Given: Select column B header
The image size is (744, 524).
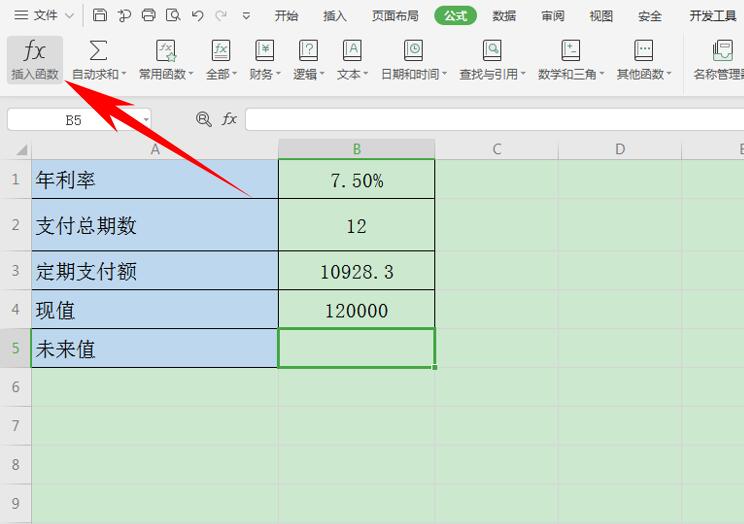Looking at the screenshot, I should [356, 149].
